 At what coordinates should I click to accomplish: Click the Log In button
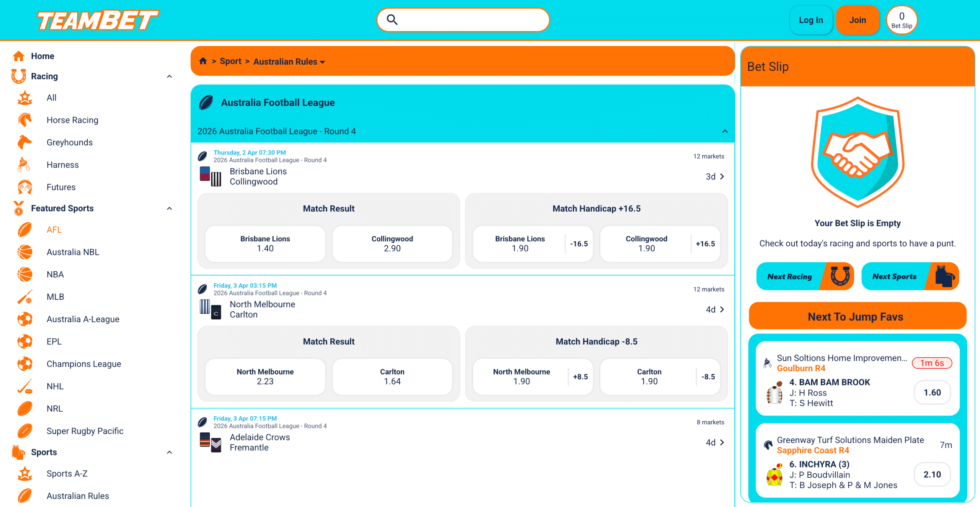810,20
